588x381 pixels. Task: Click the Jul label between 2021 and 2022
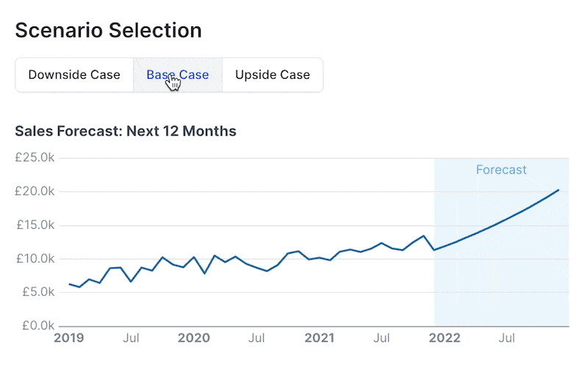point(381,339)
